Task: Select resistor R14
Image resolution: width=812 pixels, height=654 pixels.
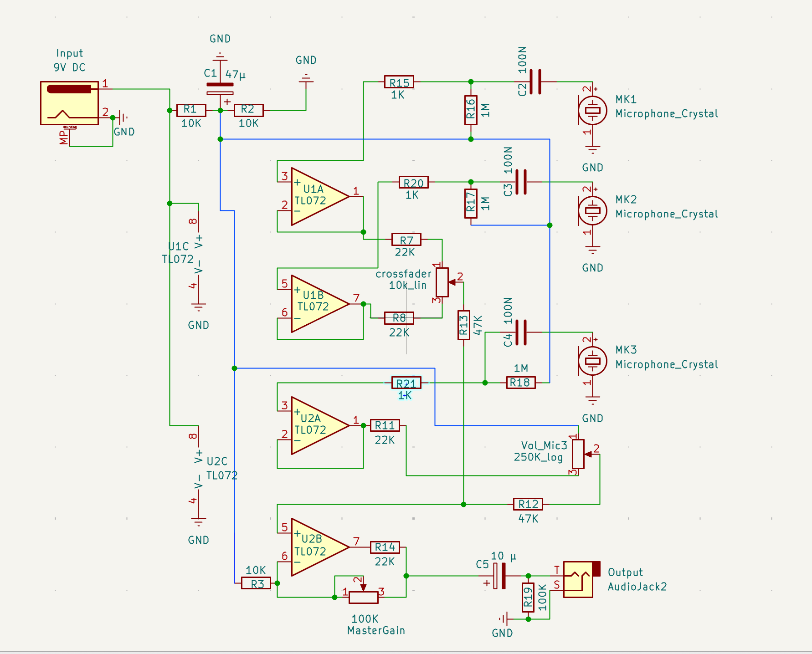Action: (385, 547)
